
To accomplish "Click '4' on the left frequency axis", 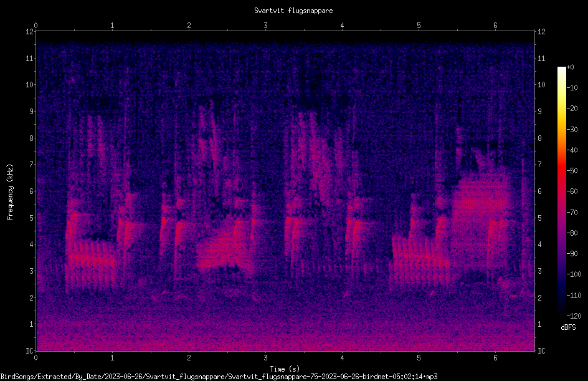I will tap(32, 244).
